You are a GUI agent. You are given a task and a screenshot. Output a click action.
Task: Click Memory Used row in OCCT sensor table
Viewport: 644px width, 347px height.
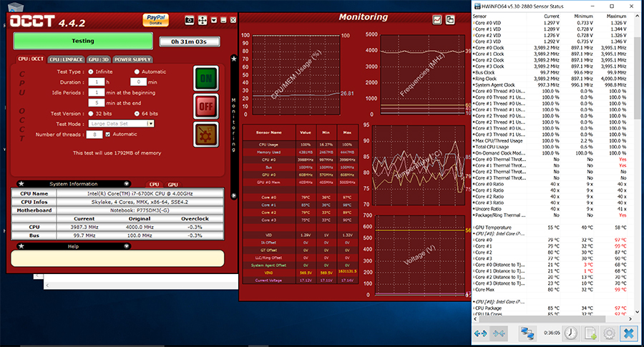click(x=301, y=152)
